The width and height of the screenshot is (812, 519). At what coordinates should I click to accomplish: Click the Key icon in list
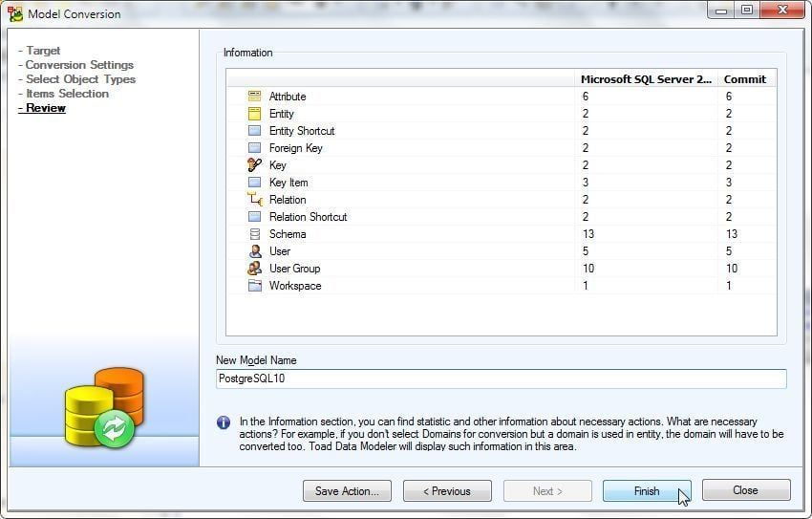(x=254, y=165)
